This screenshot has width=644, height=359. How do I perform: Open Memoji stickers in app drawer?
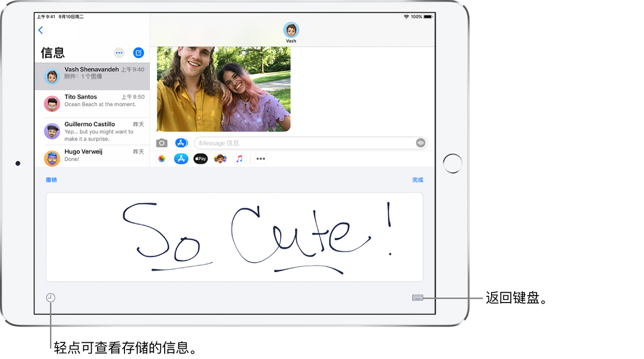point(220,159)
